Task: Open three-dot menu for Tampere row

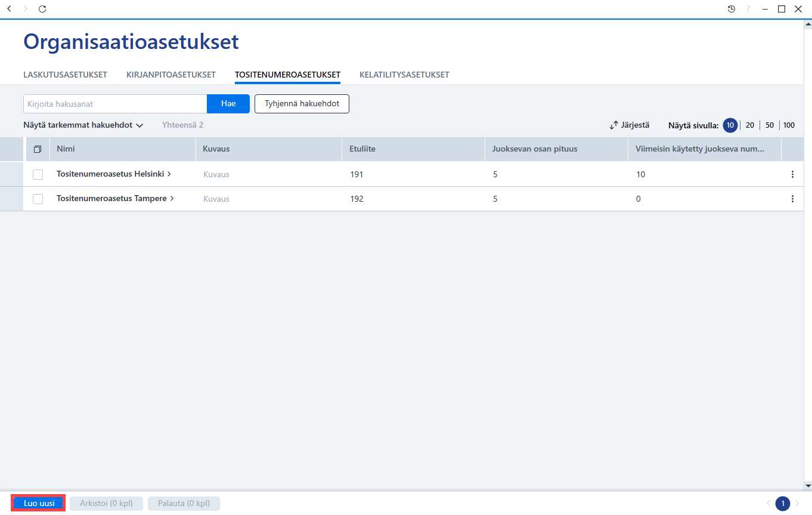Action: [792, 199]
